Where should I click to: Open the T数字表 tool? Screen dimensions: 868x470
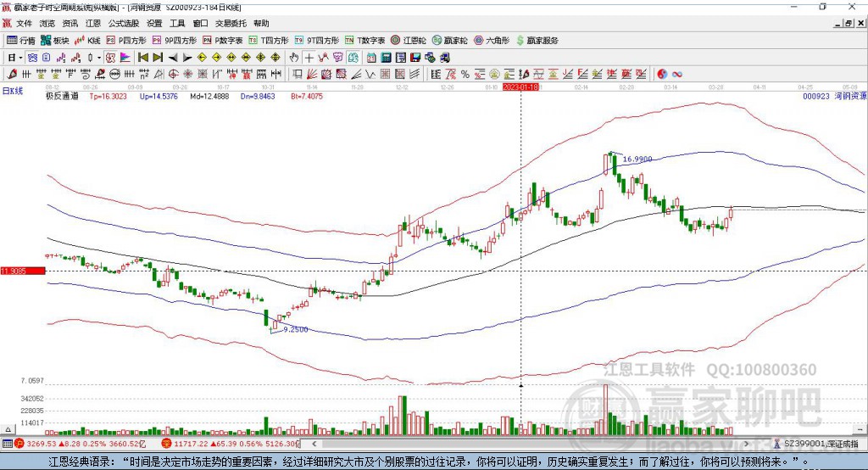[x=364, y=41]
